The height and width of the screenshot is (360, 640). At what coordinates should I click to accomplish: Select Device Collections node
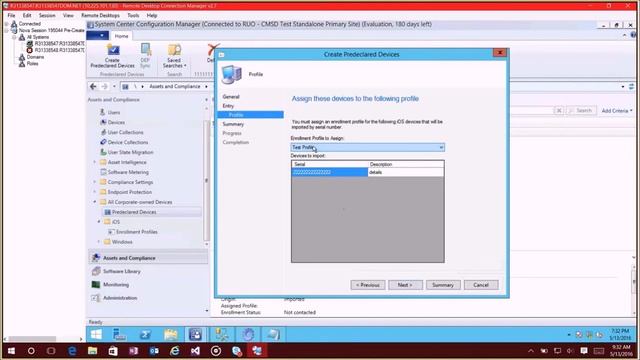point(127,142)
